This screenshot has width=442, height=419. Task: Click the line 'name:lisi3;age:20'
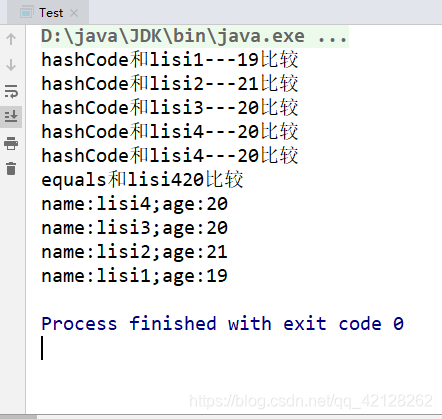pyautogui.click(x=135, y=228)
